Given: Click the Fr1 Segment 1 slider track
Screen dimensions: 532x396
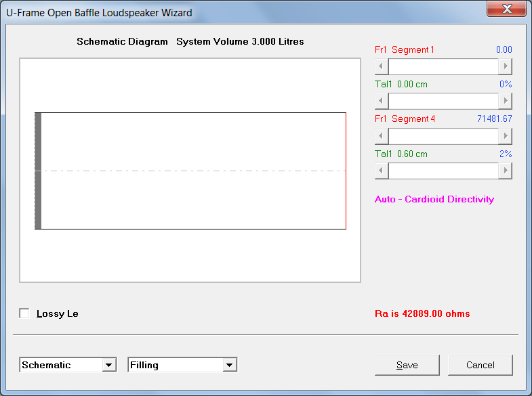Looking at the screenshot, I should [x=443, y=66].
